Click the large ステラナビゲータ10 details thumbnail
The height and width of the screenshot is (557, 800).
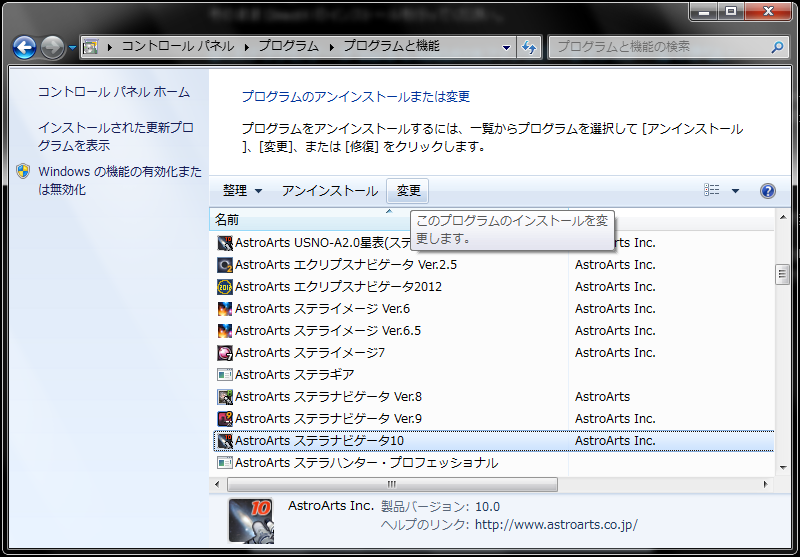pyautogui.click(x=251, y=521)
